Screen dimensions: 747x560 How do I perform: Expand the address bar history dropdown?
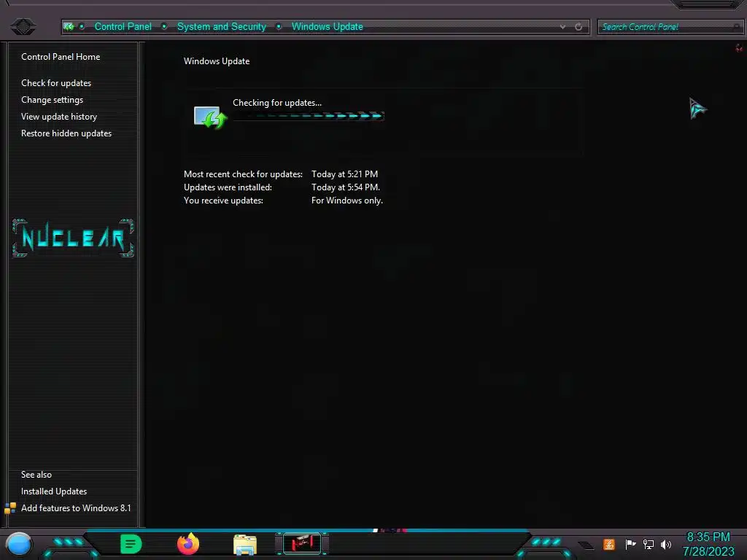pyautogui.click(x=562, y=27)
